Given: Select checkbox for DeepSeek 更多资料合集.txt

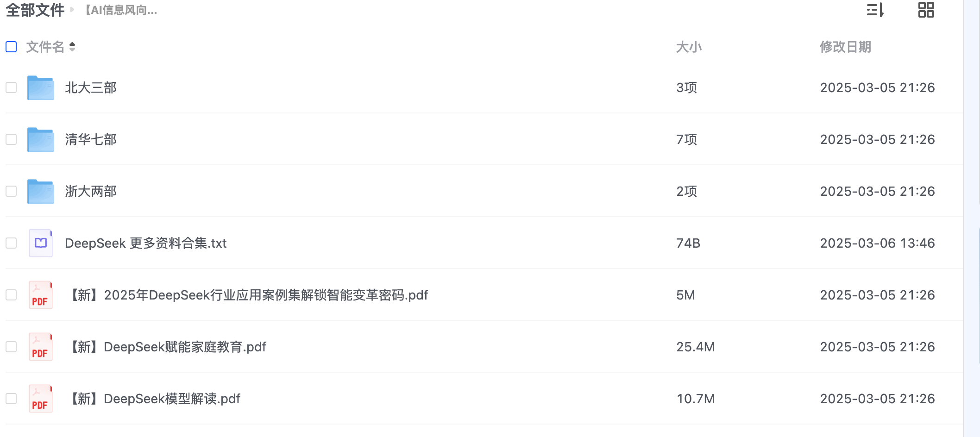Looking at the screenshot, I should coord(11,243).
